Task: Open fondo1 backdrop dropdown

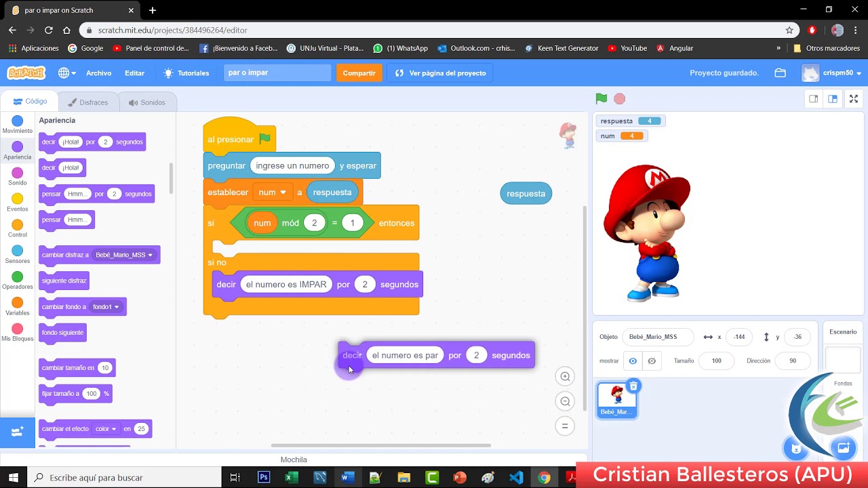Action: pos(106,307)
